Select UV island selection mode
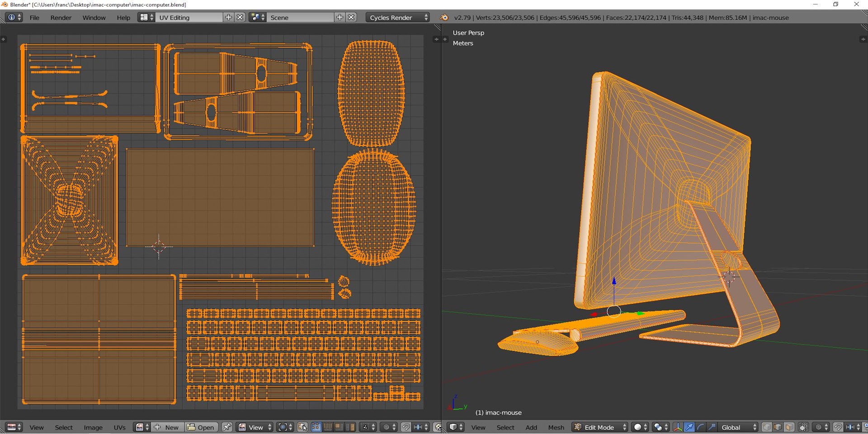Screen dimensions: 868x434 click(x=350, y=427)
